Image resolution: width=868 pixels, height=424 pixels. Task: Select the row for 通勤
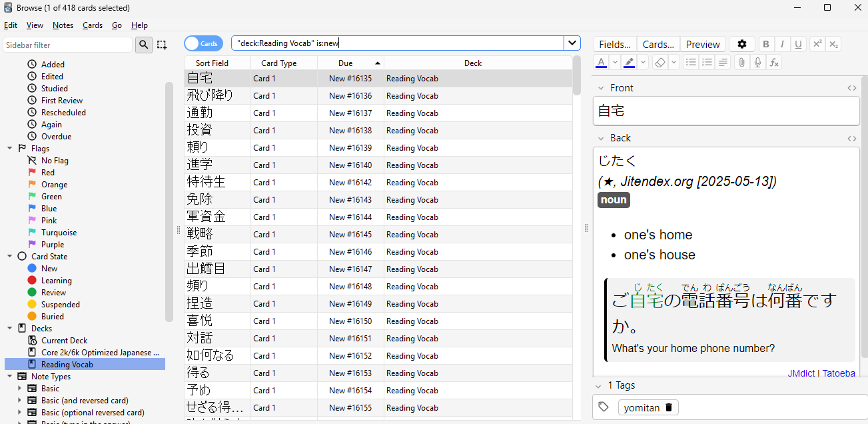pyautogui.click(x=378, y=113)
